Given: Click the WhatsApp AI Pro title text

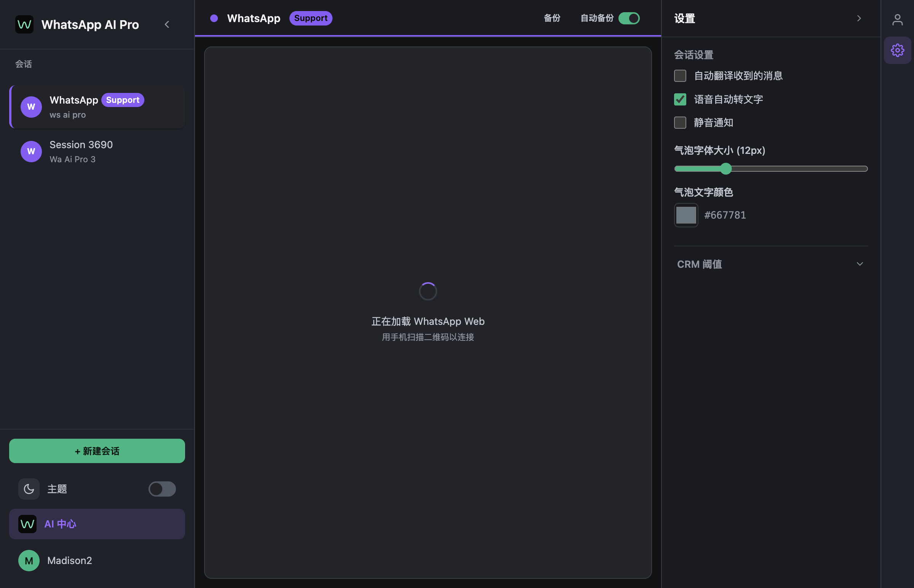Looking at the screenshot, I should click(90, 24).
